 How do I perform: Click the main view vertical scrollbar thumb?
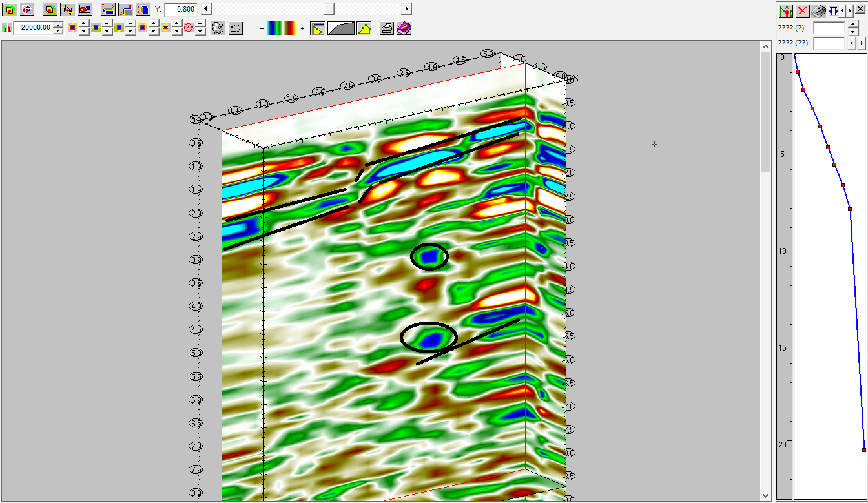coord(765,113)
